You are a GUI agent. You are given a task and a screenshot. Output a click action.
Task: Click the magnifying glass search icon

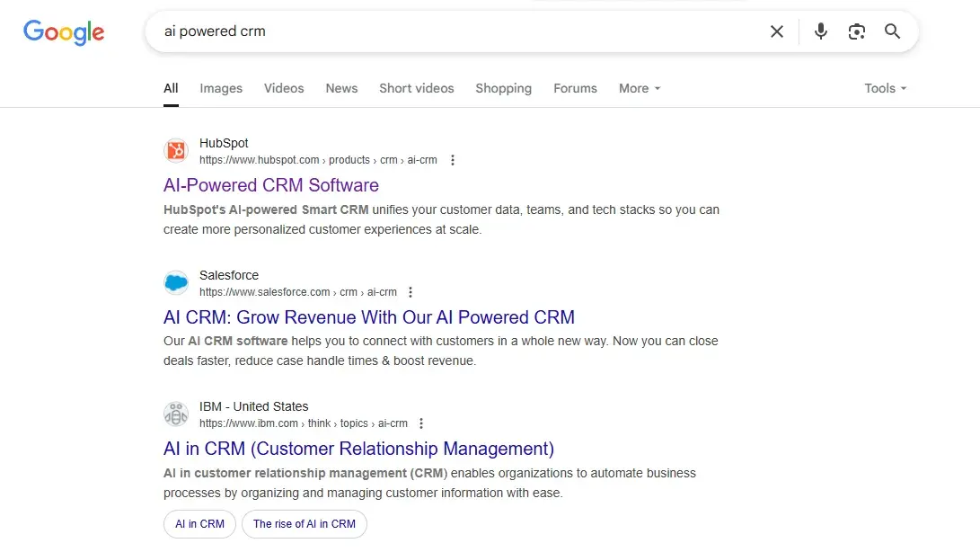click(892, 31)
